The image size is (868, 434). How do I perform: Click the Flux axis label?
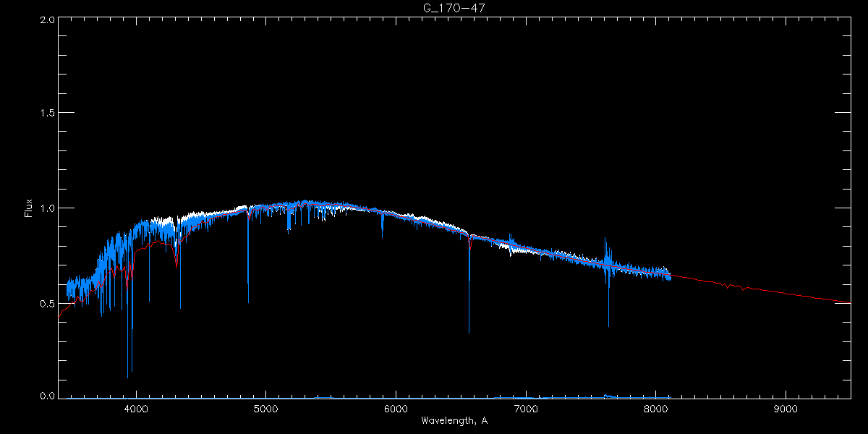click(28, 208)
